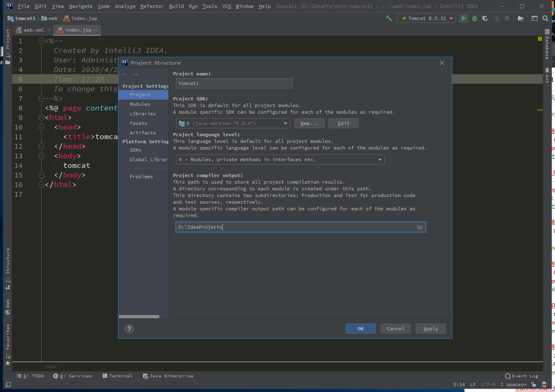Open the Favorites tool window stripe
Screen dimensions: 555x392
[8, 345]
